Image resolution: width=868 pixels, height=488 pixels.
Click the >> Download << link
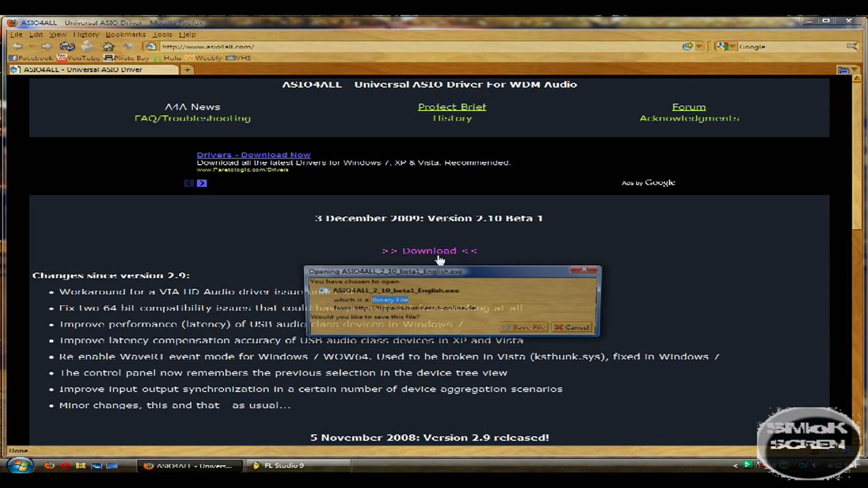coord(429,251)
